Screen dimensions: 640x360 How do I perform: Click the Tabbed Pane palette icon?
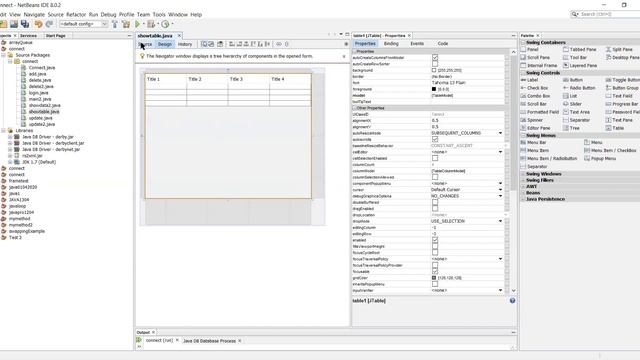coord(565,49)
